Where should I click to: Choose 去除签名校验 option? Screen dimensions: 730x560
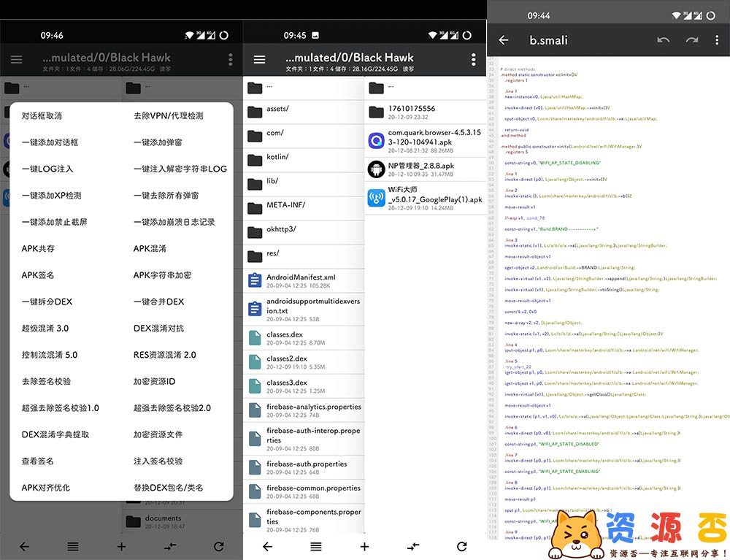(45, 381)
